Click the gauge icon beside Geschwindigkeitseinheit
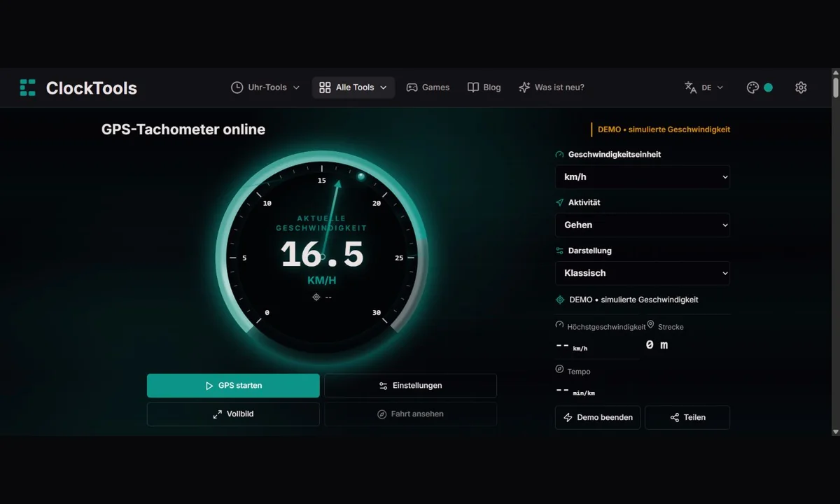Screen dimensions: 840x504 559,155
